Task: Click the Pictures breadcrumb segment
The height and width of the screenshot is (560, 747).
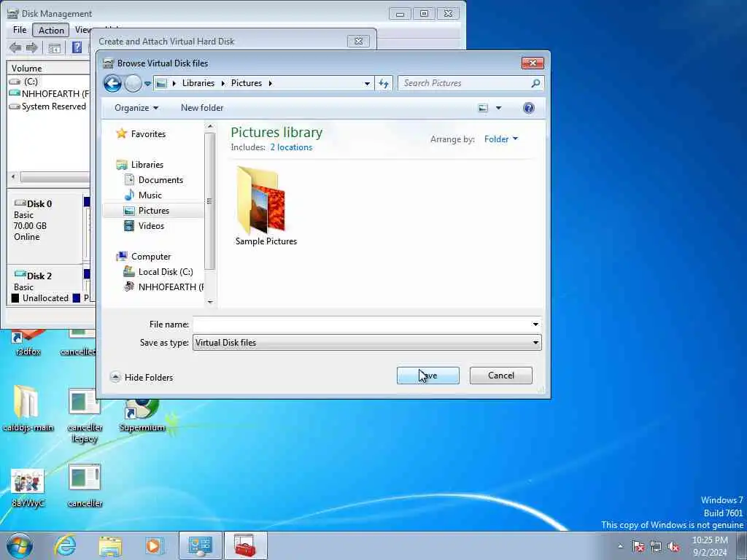Action: tap(247, 83)
